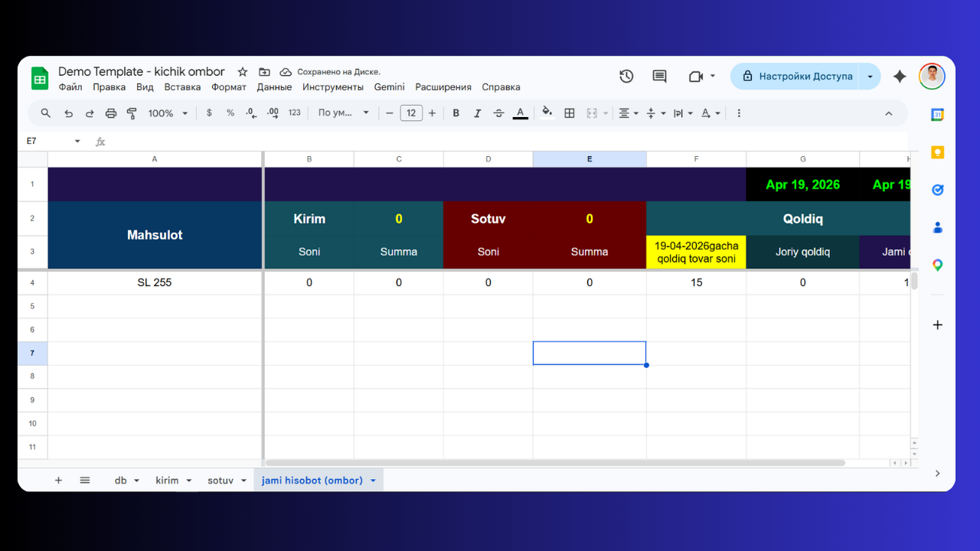This screenshot has height=551, width=980.
Task: Open the Данные menu
Action: pos(274,87)
